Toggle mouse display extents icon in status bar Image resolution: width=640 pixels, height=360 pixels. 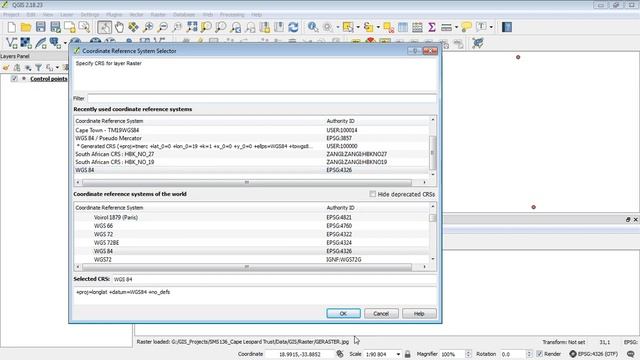click(x=340, y=354)
